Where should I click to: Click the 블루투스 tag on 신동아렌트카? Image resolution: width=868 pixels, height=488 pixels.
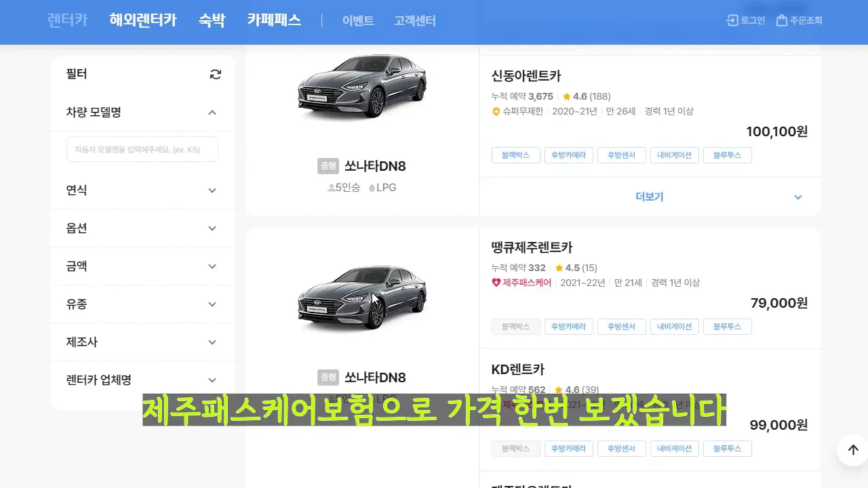pos(728,155)
